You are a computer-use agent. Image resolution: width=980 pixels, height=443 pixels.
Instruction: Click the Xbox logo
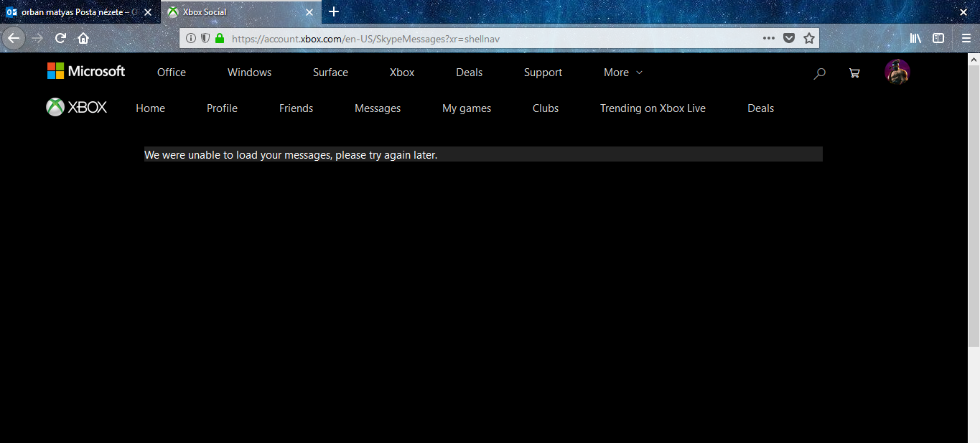(x=77, y=108)
